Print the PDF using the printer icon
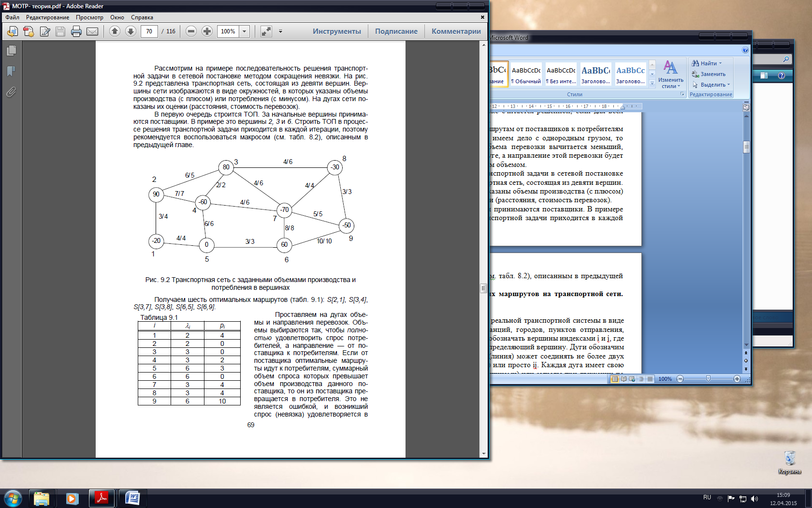The height and width of the screenshot is (508, 812). click(76, 31)
